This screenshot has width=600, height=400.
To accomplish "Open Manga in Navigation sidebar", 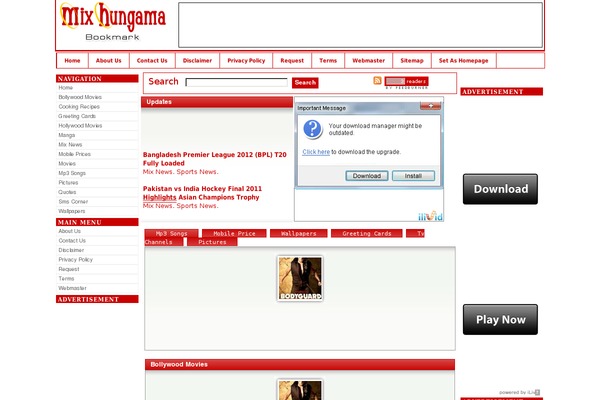I will click(67, 136).
